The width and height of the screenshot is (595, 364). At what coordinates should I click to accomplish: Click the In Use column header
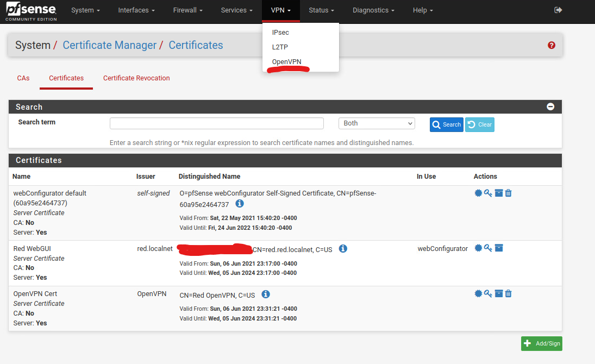426,177
